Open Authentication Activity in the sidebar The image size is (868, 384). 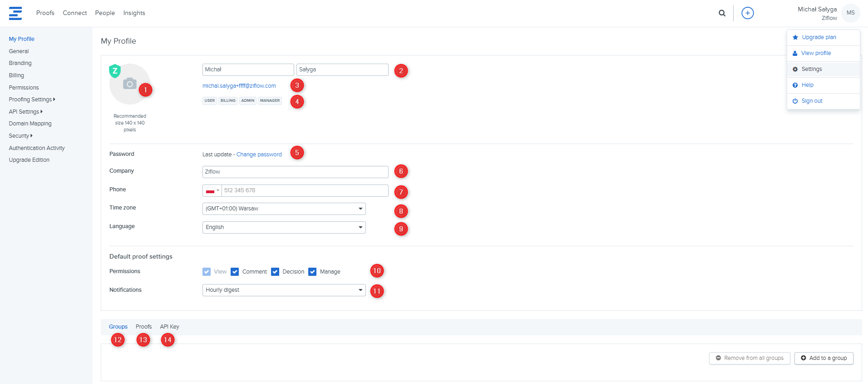[37, 148]
